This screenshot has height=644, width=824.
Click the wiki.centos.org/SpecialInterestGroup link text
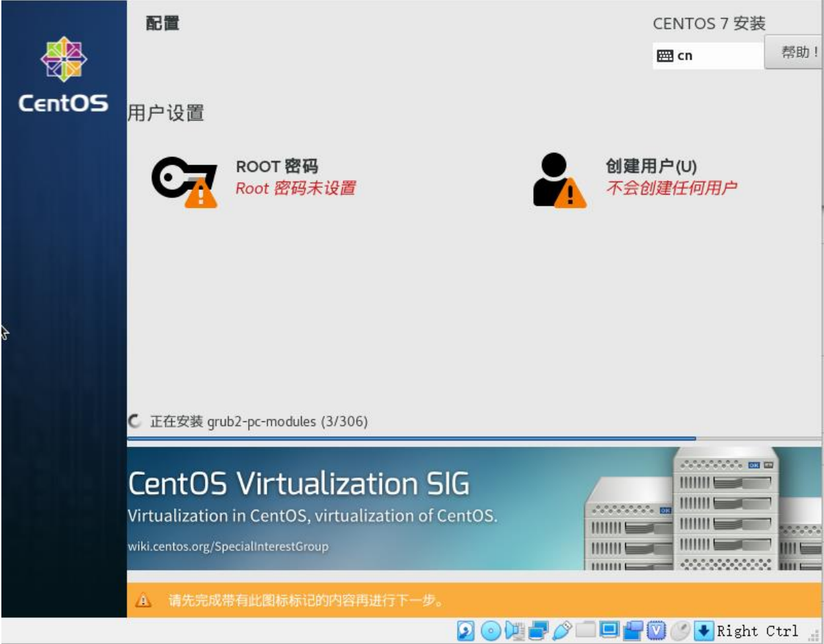click(x=228, y=547)
